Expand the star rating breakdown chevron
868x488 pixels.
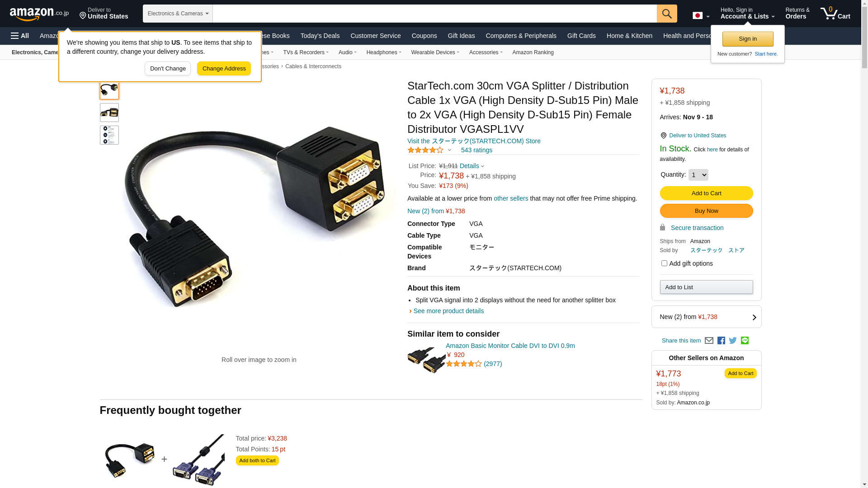pyautogui.click(x=449, y=150)
